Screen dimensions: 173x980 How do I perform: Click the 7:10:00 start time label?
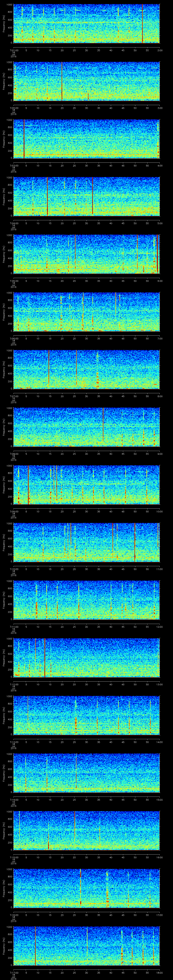[x=14, y=569]
